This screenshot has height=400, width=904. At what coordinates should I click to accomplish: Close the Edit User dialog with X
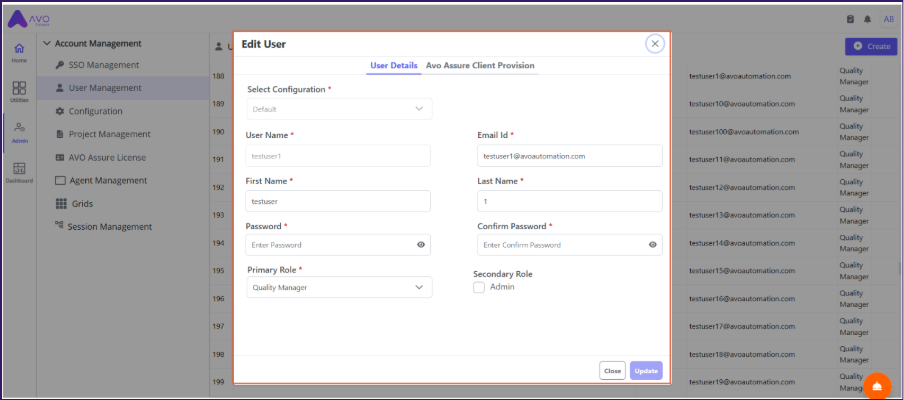tap(654, 43)
